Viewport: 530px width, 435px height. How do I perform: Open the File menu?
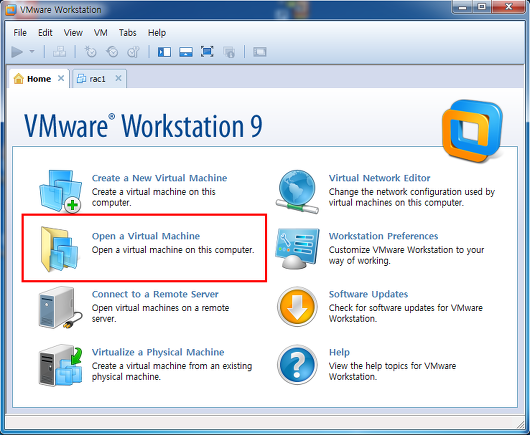point(20,33)
